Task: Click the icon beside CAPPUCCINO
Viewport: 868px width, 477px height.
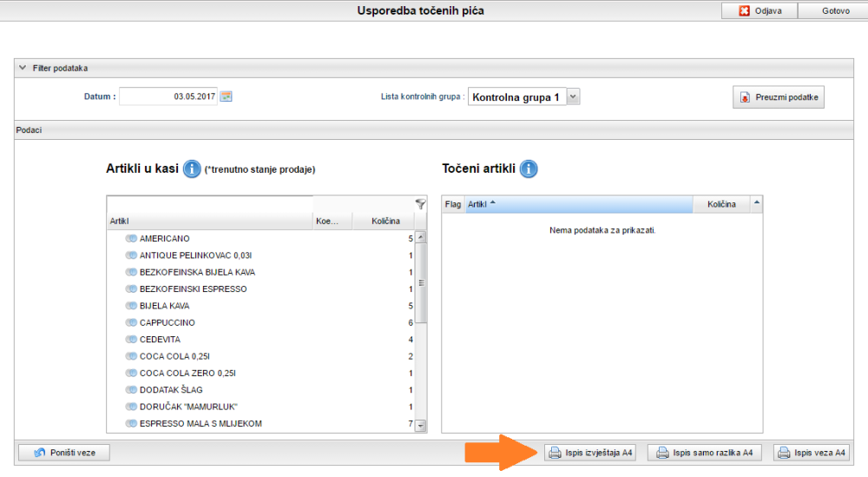Action: [x=131, y=322]
